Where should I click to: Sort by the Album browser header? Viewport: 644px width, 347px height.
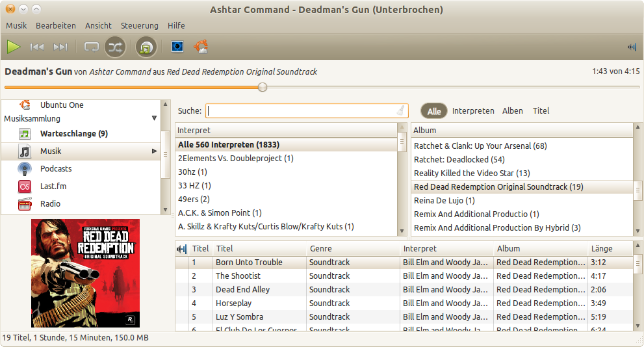522,130
